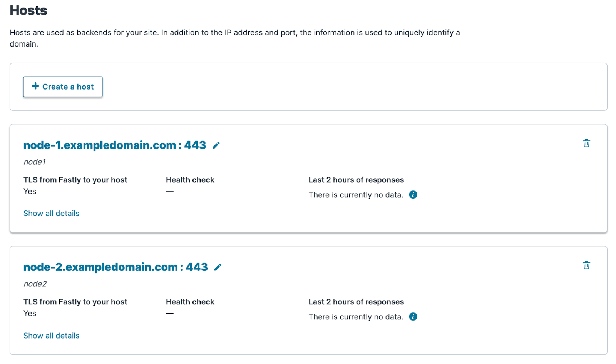Click the Hosts page heading

[x=28, y=11]
